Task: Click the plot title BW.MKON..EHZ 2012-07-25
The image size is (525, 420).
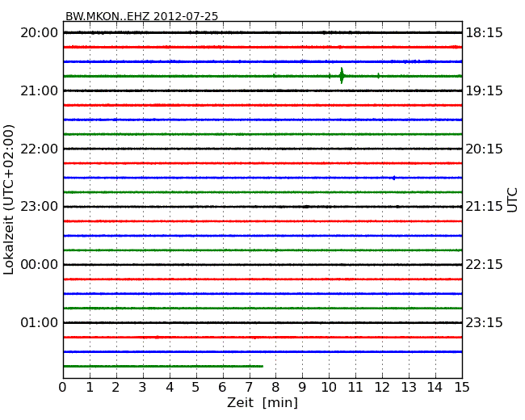Action: [141, 16]
